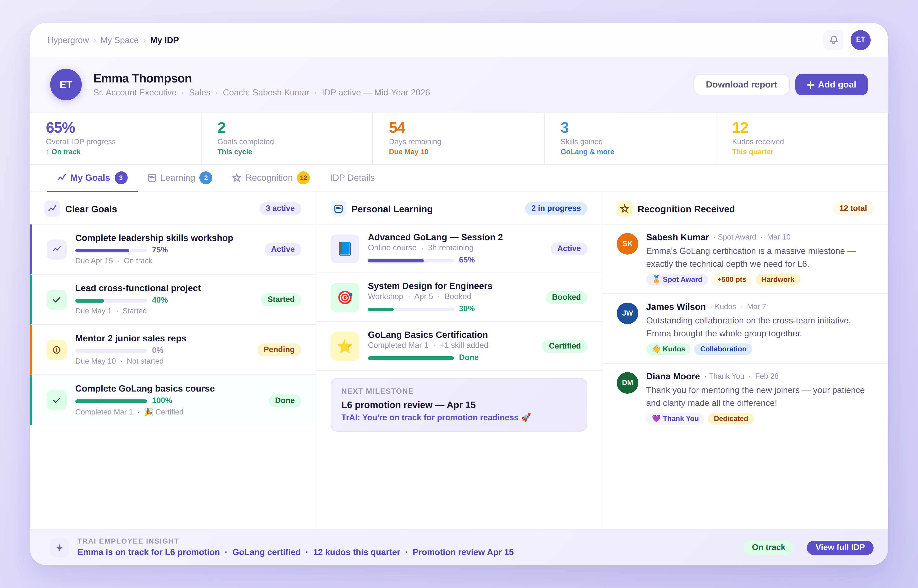This screenshot has width=918, height=588.
Task: Toggle the active status icon on leadership skills workshop
Action: pos(56,249)
